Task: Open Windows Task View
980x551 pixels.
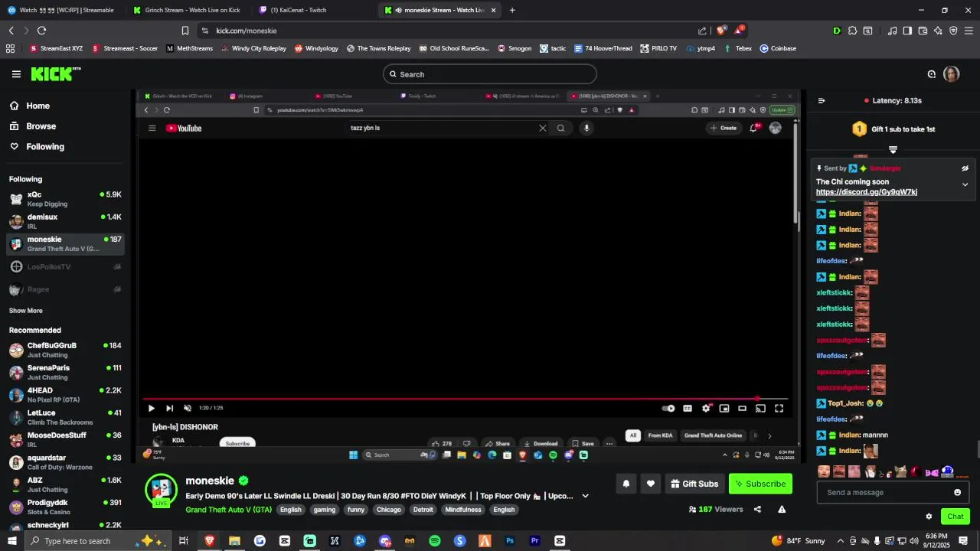Action: coord(184,541)
